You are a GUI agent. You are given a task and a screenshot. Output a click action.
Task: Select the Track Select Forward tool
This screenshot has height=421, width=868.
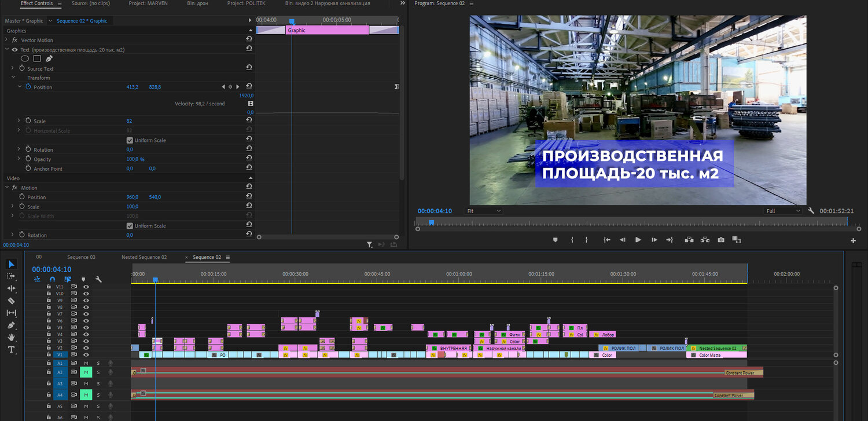click(x=11, y=276)
